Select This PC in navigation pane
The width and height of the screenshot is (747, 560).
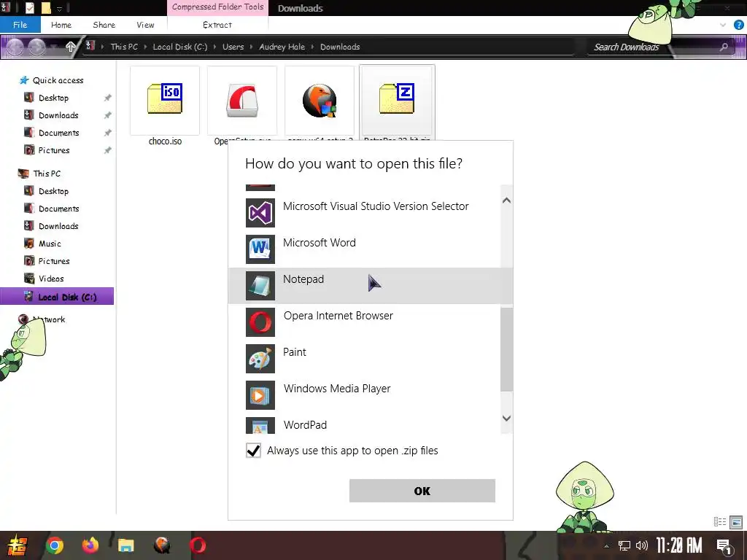(47, 174)
